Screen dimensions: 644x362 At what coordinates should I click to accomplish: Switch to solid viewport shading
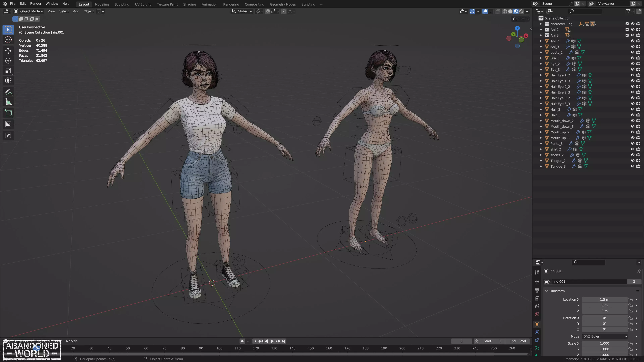510,11
